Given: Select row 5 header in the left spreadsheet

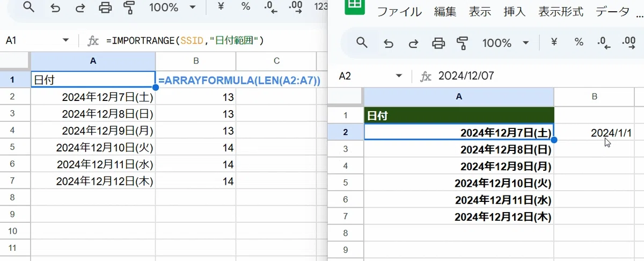Looking at the screenshot, I should tap(16, 147).
